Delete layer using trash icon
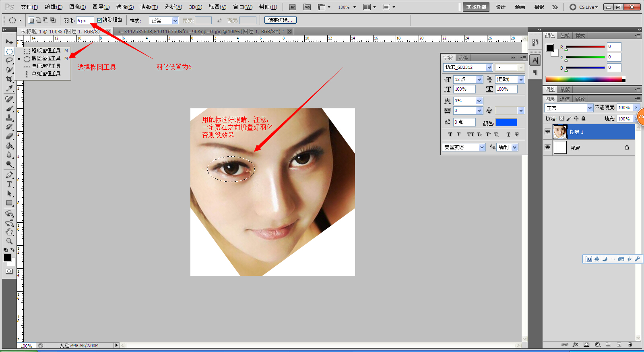This screenshot has width=644, height=352. tap(630, 344)
